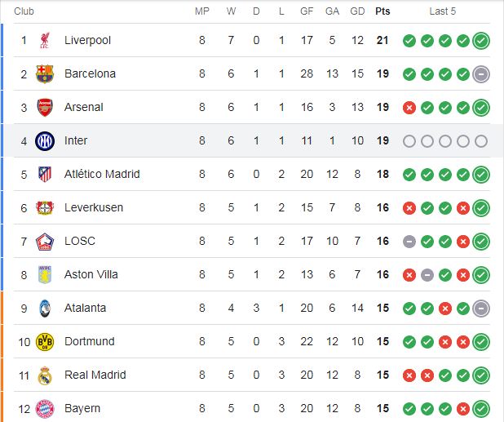Click the Atlético Madrid crest
Screen dimensions: 504x422
(45, 175)
